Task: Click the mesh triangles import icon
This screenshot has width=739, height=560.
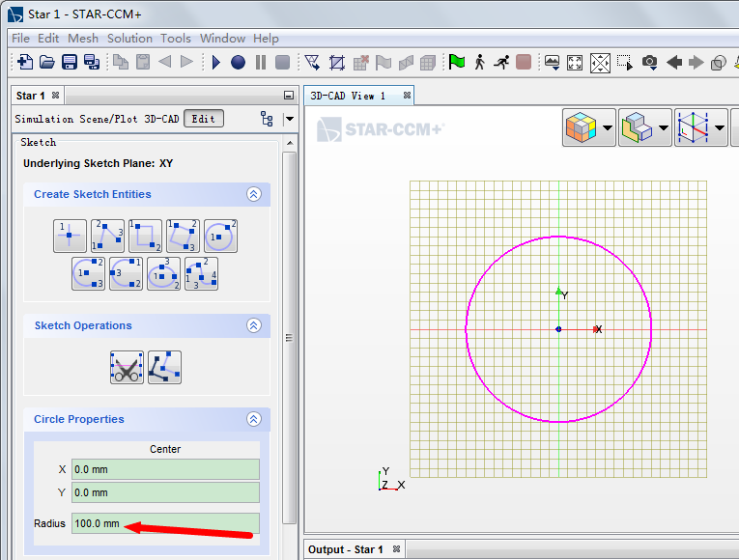Action: tap(312, 62)
